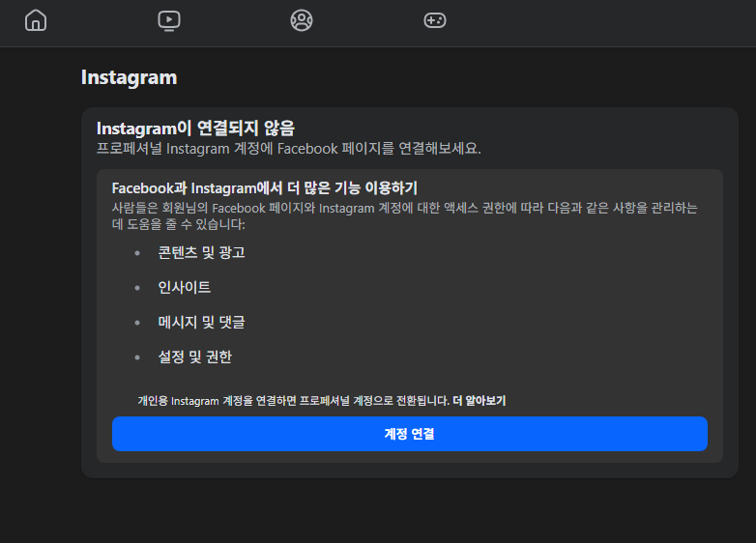The image size is (756, 543).
Task: Click the 프로페셔널 Instagram 계정에 subtitle text
Action: (x=289, y=149)
